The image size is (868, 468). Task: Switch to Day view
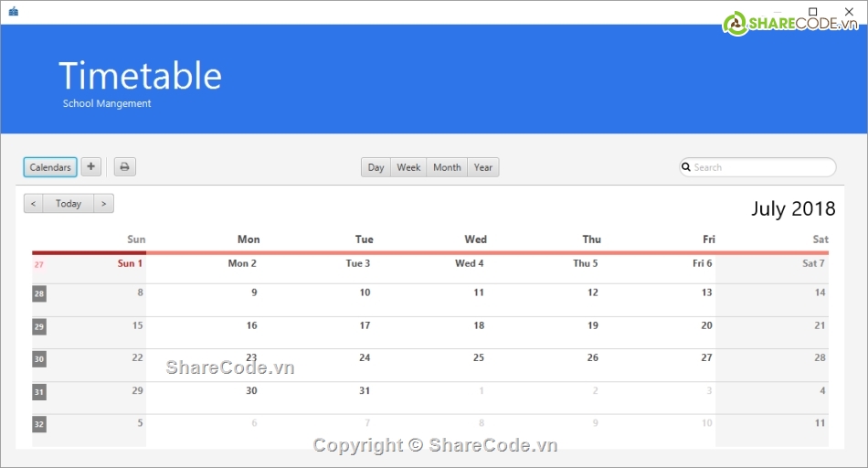coord(376,167)
